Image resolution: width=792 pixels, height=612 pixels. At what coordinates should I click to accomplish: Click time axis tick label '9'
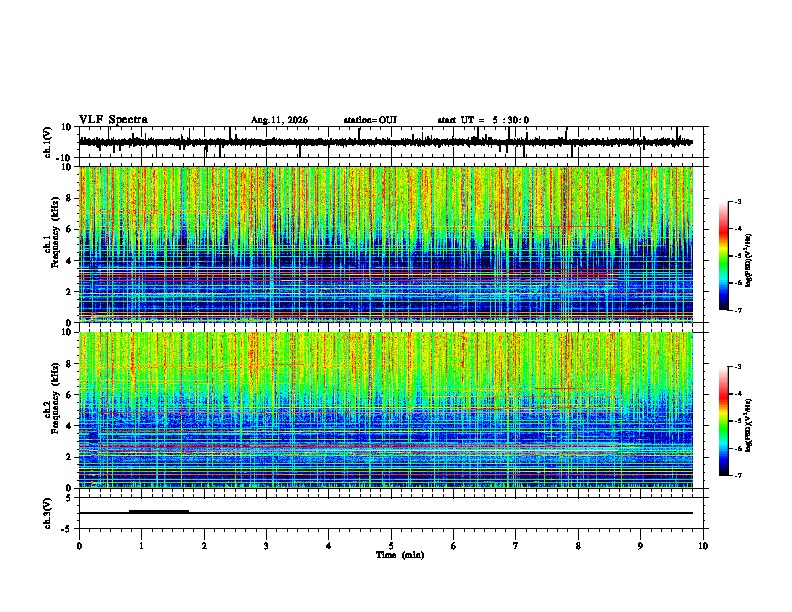[x=640, y=546]
